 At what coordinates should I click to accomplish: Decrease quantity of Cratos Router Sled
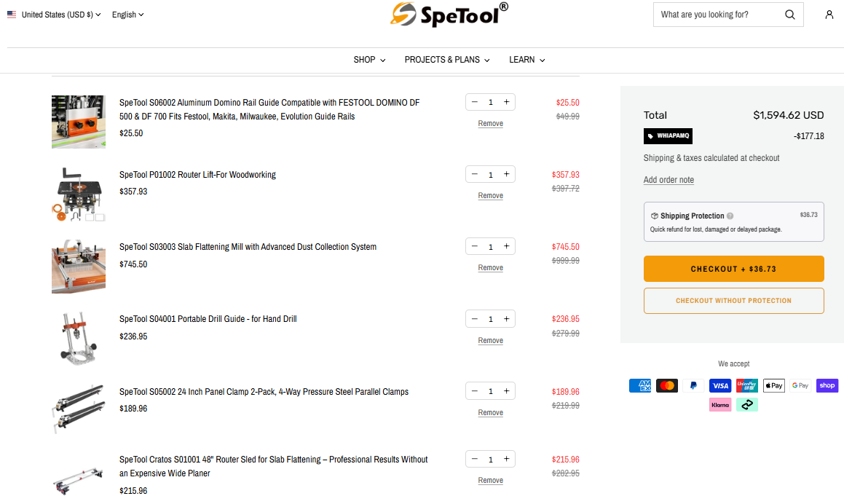point(474,459)
